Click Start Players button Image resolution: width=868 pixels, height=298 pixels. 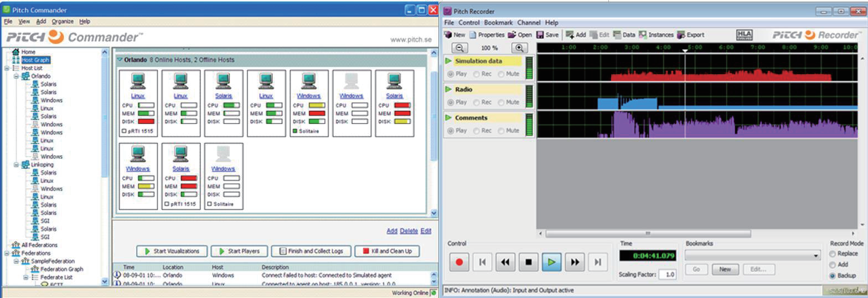tap(239, 251)
